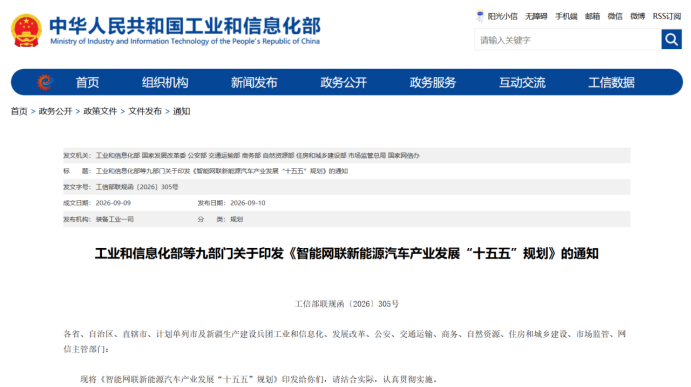Click 文件发布 in the breadcrumb
Screen dimensions: 691x387
click(x=145, y=111)
